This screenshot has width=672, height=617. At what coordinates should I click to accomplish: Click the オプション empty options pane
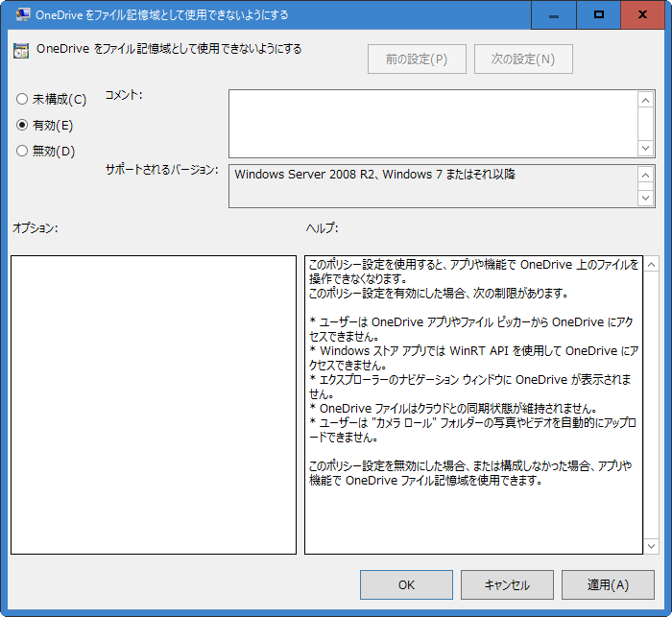154,405
